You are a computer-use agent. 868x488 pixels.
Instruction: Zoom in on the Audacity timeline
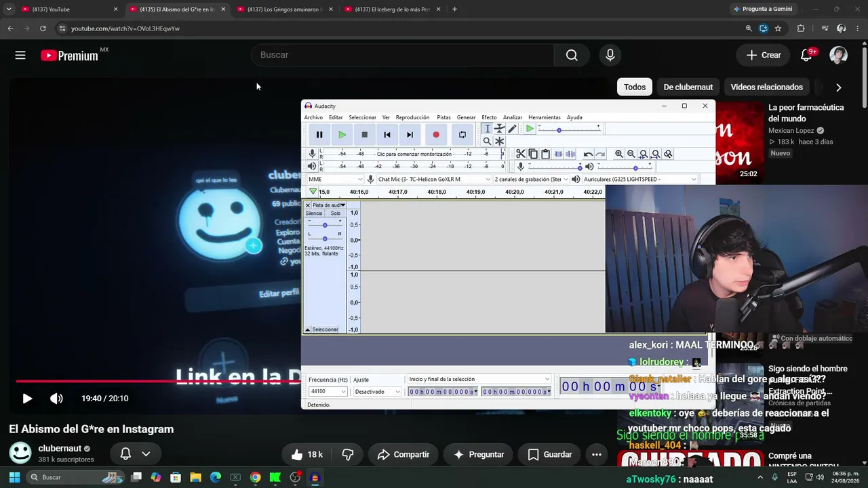(619, 154)
